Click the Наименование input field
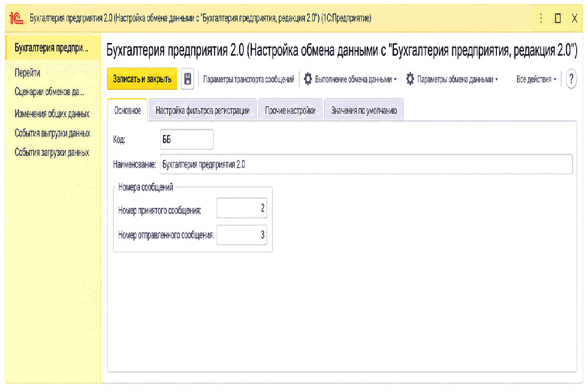This screenshot has width=588, height=392. 366,165
